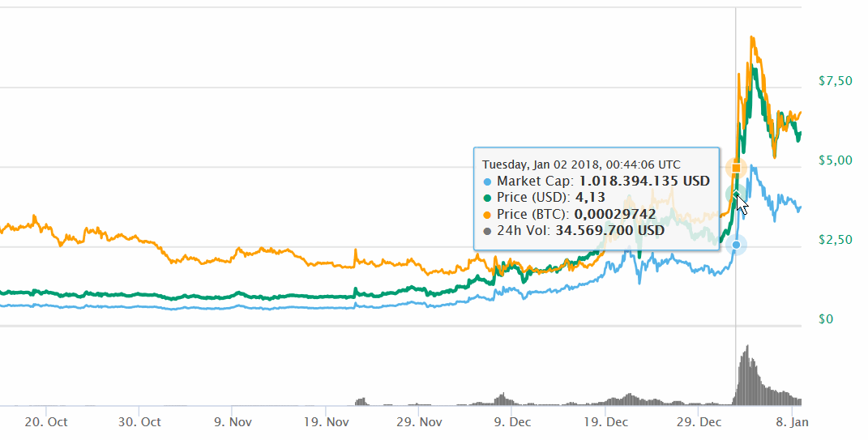868x440 pixels.
Task: Click Market Cap value 1.018.394.135 USD
Action: tap(644, 181)
